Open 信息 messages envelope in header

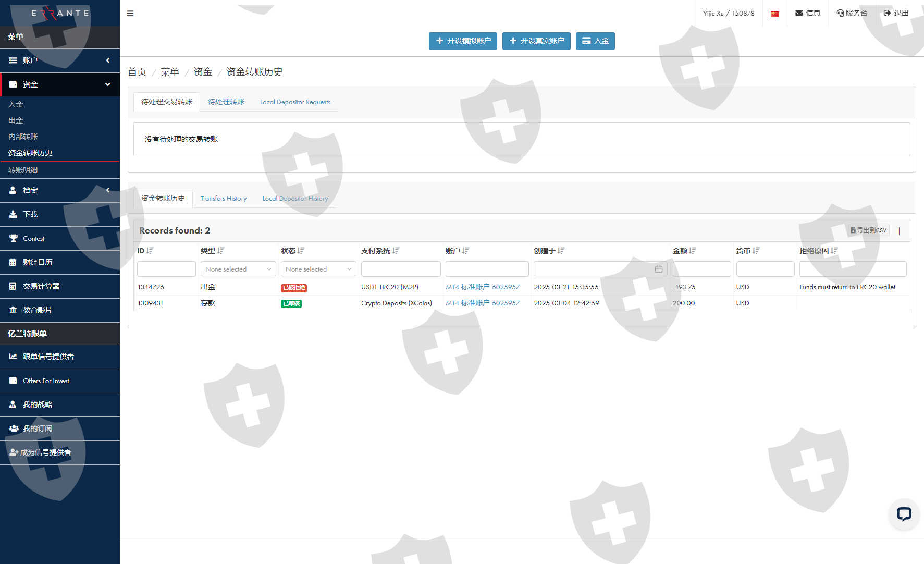[807, 13]
